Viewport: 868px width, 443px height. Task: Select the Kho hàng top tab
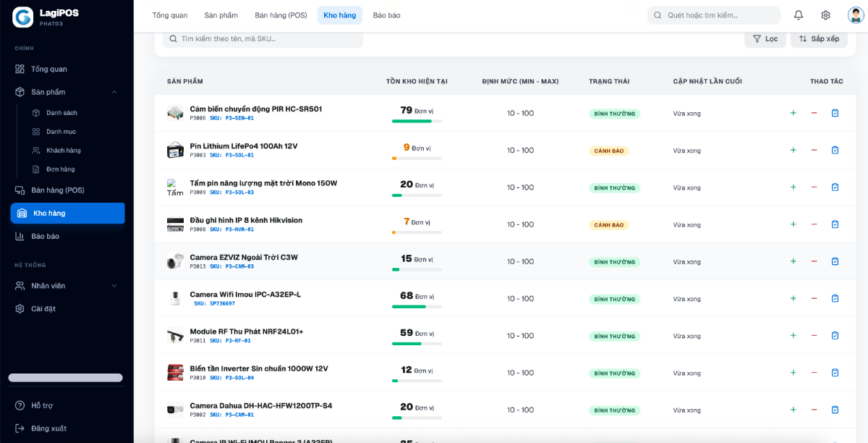click(340, 15)
